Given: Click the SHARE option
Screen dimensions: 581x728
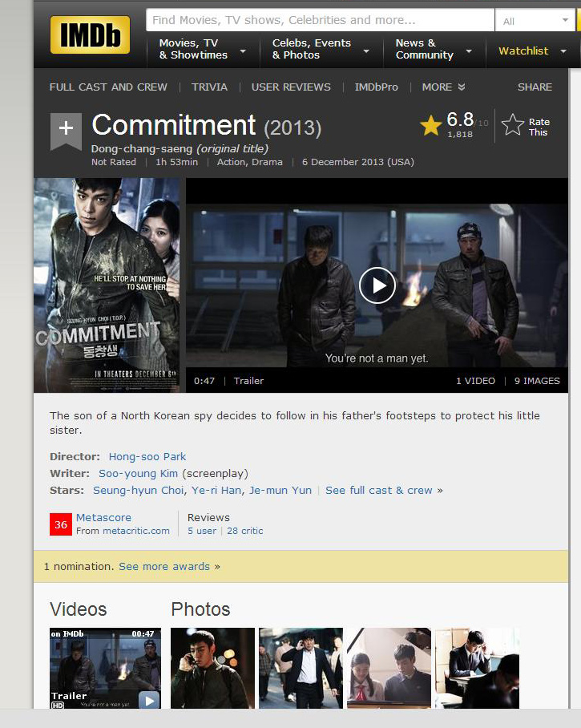Looking at the screenshot, I should 535,87.
